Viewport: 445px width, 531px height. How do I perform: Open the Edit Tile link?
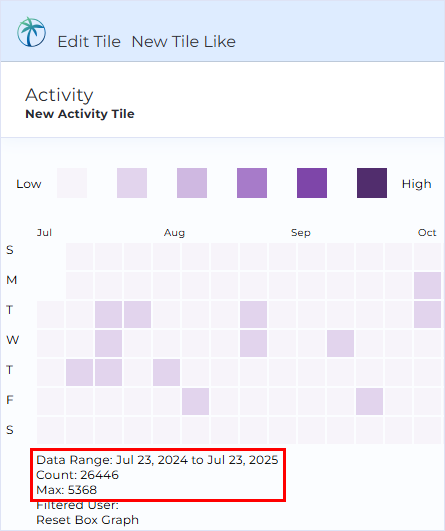pos(89,42)
